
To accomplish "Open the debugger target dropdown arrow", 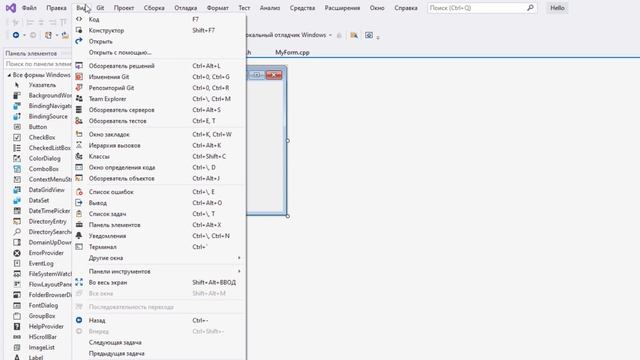I will pyautogui.click(x=330, y=35).
